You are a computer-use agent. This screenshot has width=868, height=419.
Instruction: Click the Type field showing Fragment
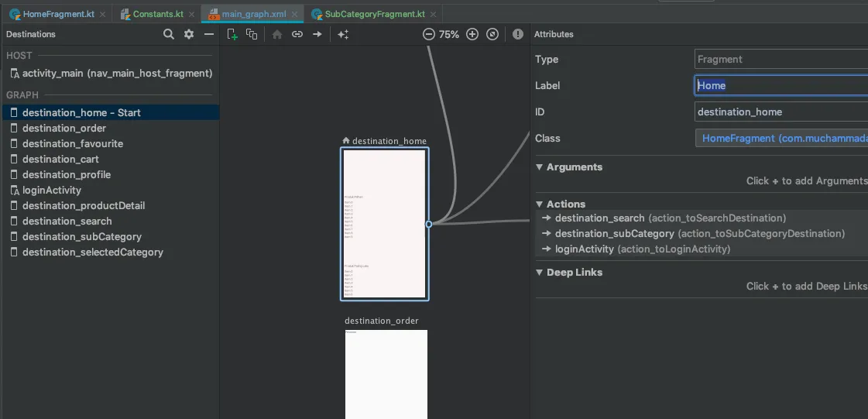click(781, 59)
